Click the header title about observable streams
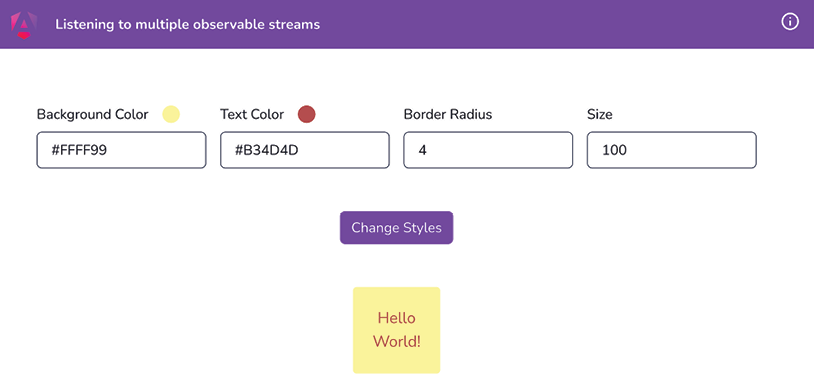 (x=187, y=24)
